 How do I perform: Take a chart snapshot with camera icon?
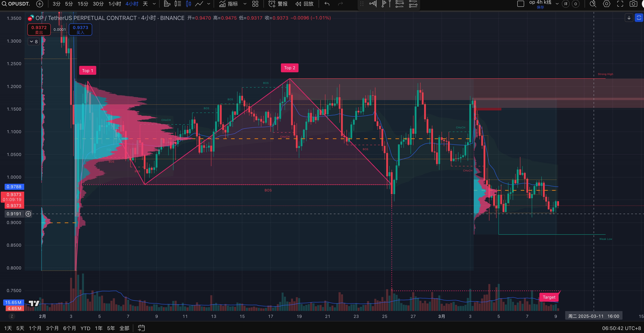(x=633, y=4)
